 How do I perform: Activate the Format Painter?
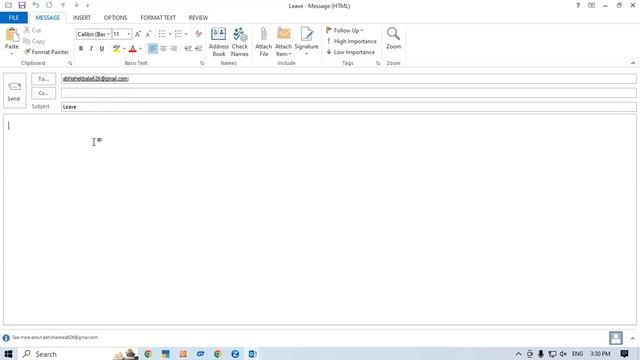tap(46, 52)
